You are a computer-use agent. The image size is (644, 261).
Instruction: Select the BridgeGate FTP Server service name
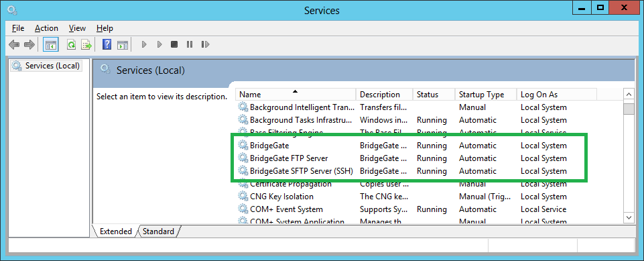pyautogui.click(x=289, y=158)
